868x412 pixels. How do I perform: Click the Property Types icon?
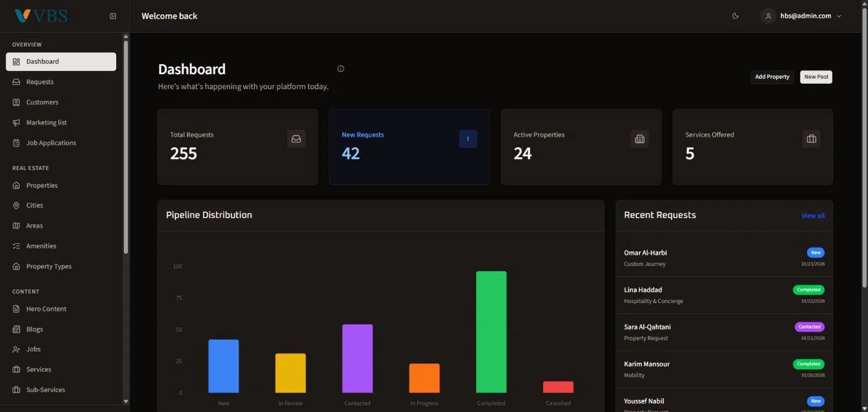(x=16, y=266)
